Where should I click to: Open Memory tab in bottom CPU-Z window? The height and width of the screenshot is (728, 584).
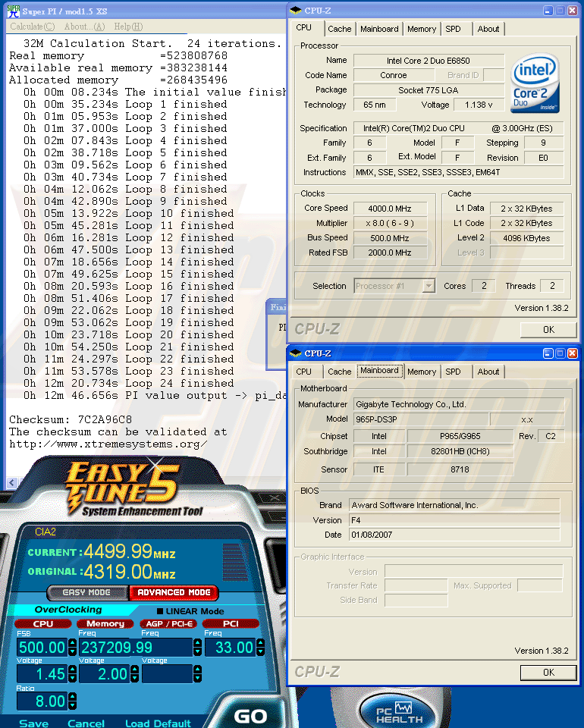(x=422, y=372)
